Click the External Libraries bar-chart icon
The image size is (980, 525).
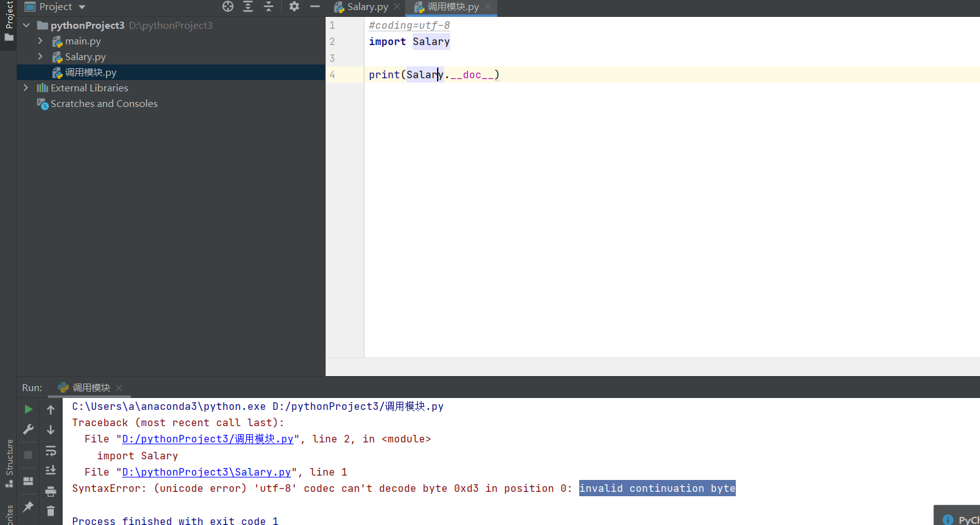(x=42, y=88)
